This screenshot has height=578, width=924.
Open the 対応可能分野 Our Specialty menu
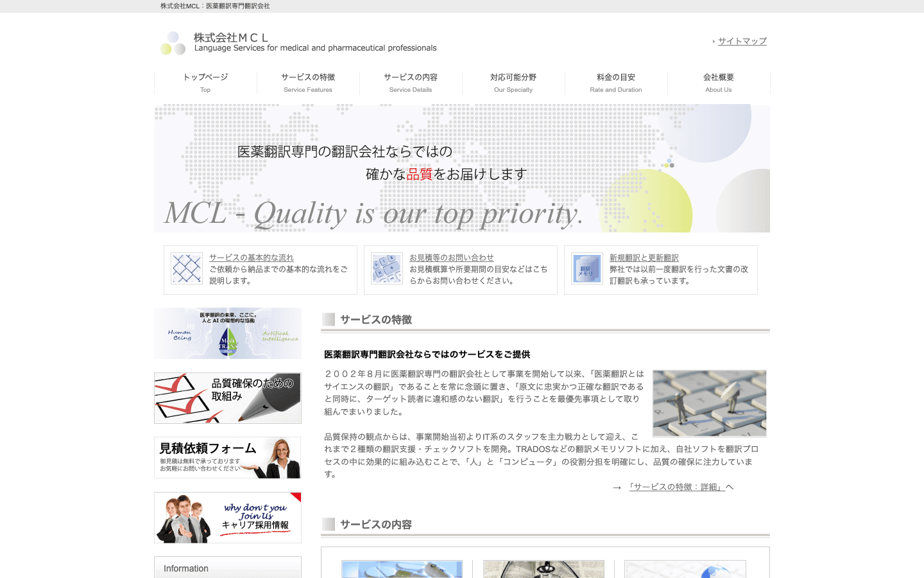[513, 83]
